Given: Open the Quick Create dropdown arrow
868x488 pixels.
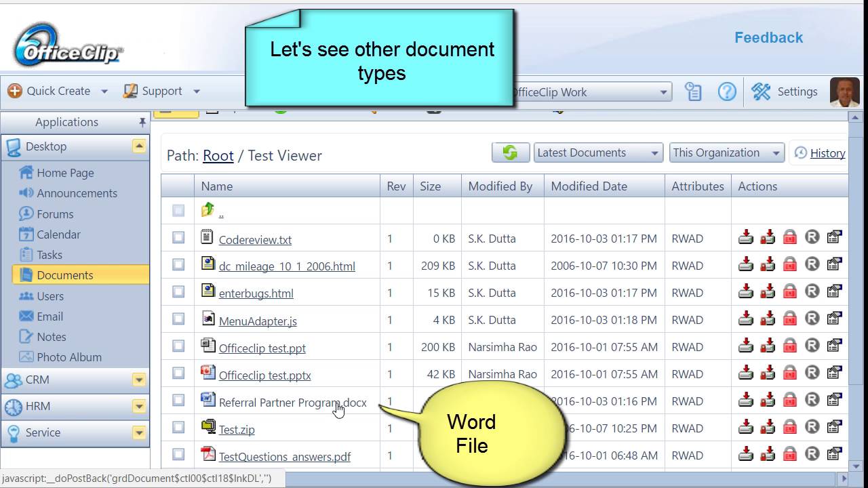Looking at the screenshot, I should pos(104,91).
